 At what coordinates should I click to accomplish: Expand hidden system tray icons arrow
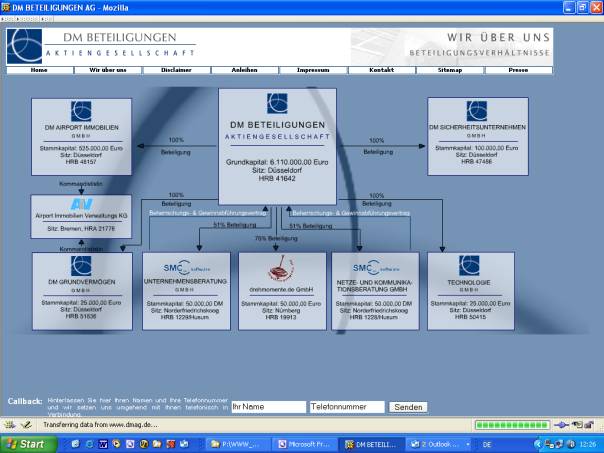538,445
